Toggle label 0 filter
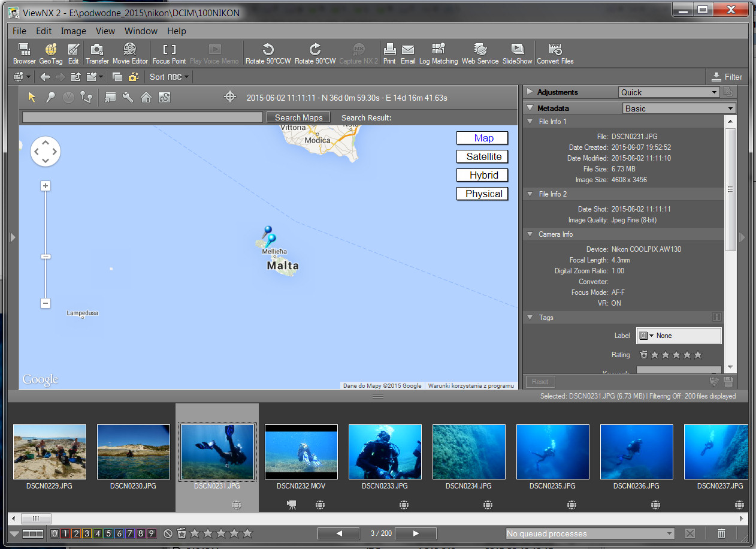 (55, 533)
